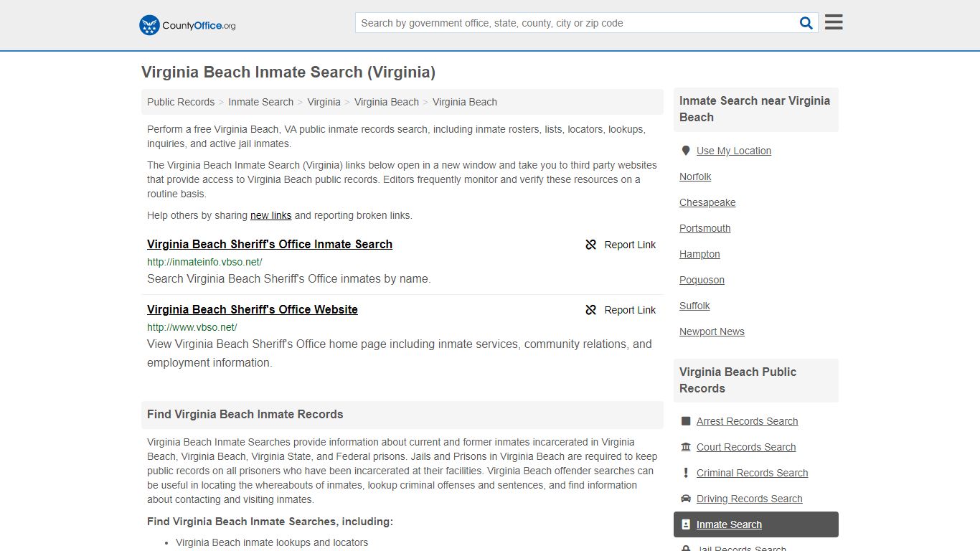Click the http://inmateinfo.vbso.net/ URL
980x551 pixels.
pyautogui.click(x=204, y=262)
